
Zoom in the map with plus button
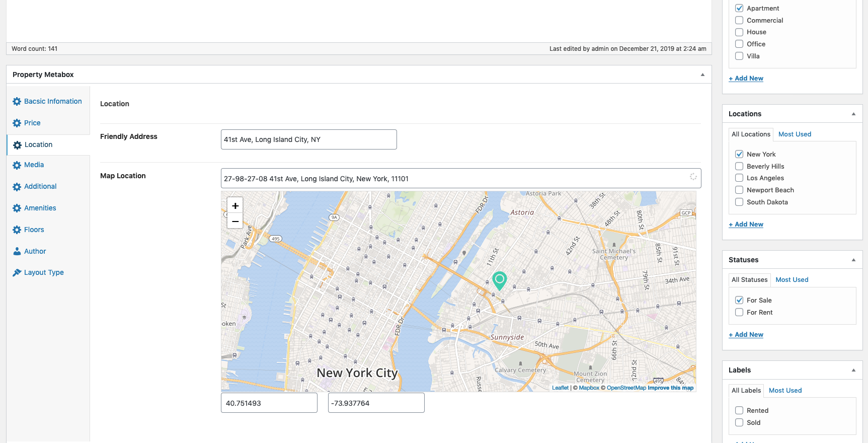pos(235,206)
